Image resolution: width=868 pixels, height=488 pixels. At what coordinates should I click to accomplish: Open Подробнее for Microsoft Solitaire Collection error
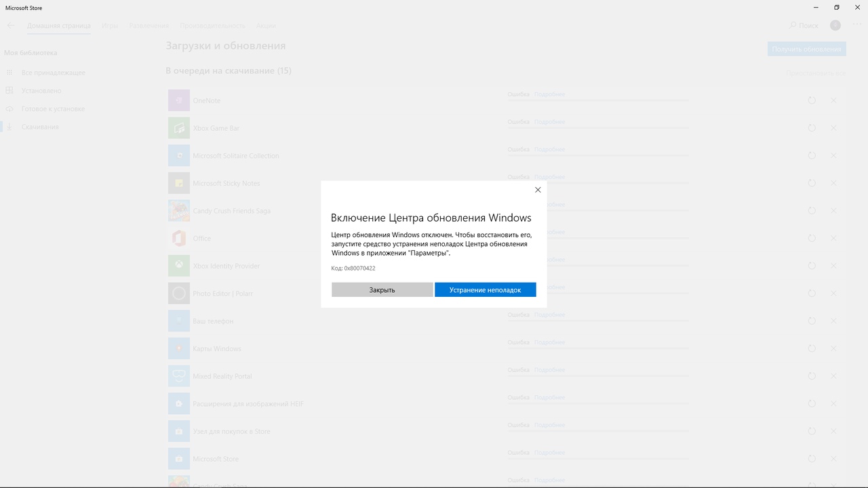(549, 149)
